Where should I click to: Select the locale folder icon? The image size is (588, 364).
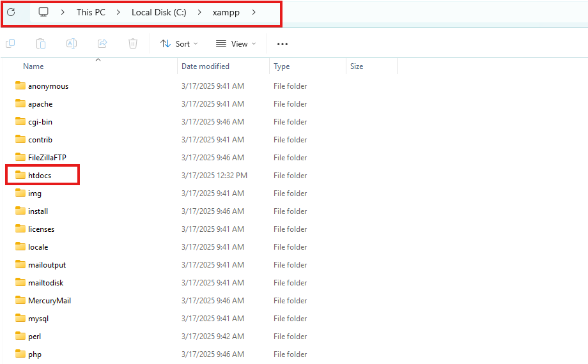coord(20,246)
